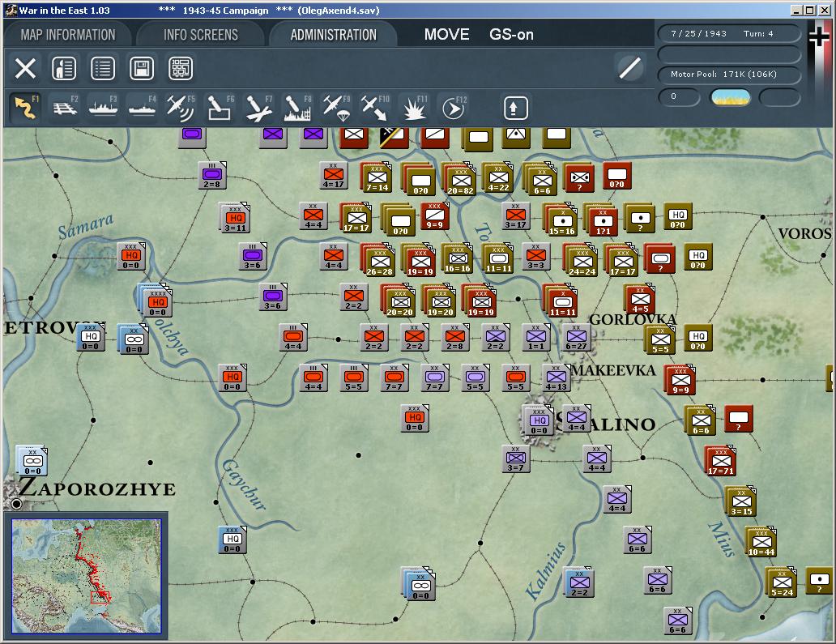Select the red HQ counter labeled 3=11
The image size is (836, 644).
pos(235,218)
